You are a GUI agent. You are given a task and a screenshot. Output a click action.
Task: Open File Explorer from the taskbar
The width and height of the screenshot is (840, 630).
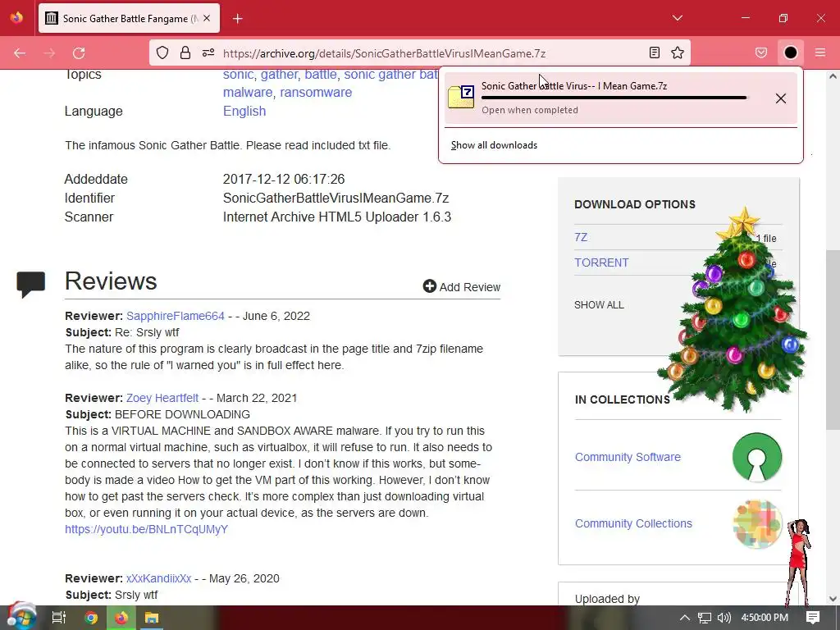(152, 618)
